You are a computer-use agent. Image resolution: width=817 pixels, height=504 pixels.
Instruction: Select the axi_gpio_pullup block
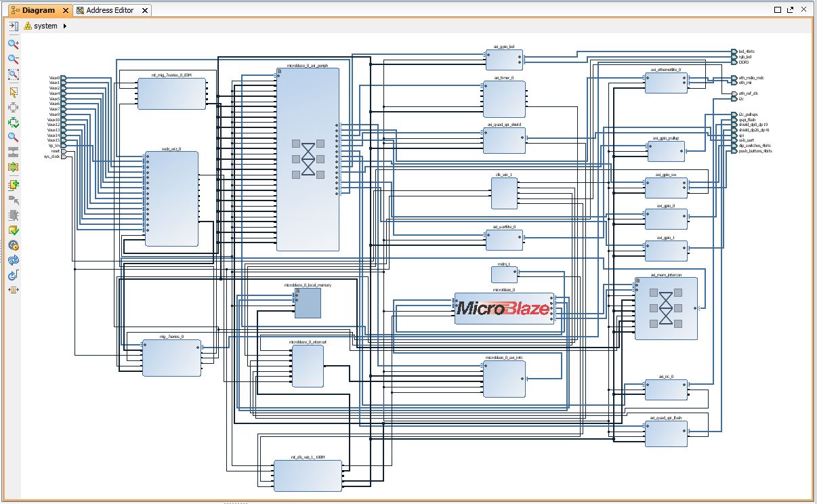[666, 151]
